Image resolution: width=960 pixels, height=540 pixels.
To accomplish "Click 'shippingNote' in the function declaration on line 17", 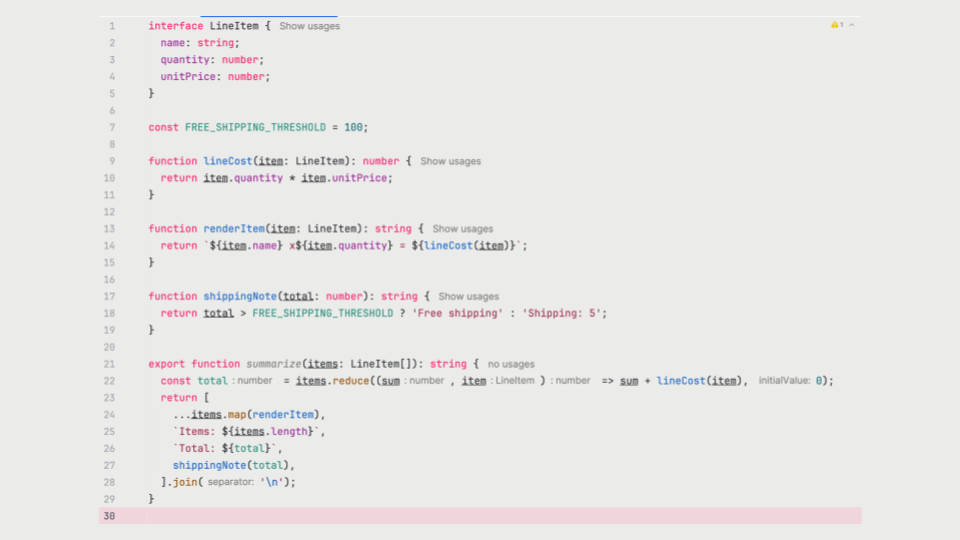I will 239,296.
